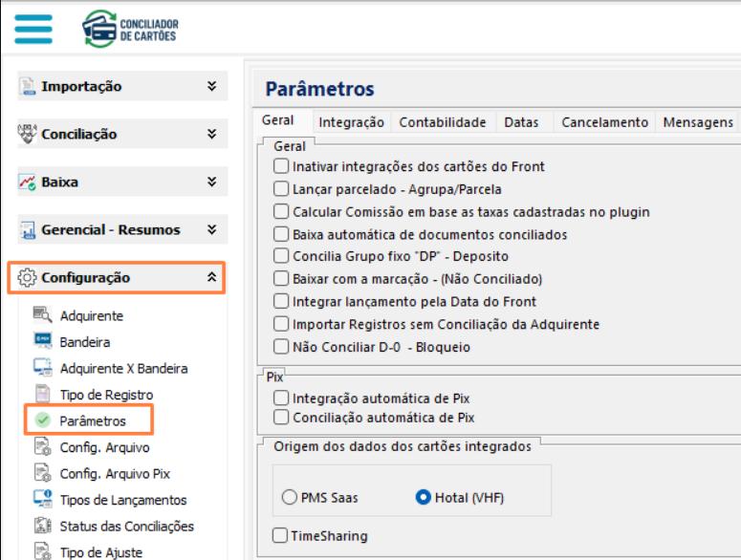Viewport: 741px width, 560px height.
Task: Click the Parâmetros sidebar link
Action: pos(92,420)
